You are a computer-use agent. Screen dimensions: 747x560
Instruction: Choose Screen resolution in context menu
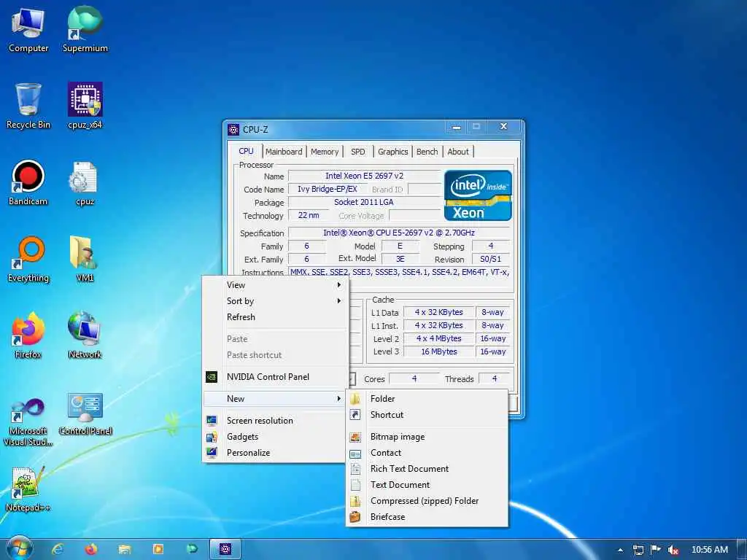pyautogui.click(x=275, y=421)
